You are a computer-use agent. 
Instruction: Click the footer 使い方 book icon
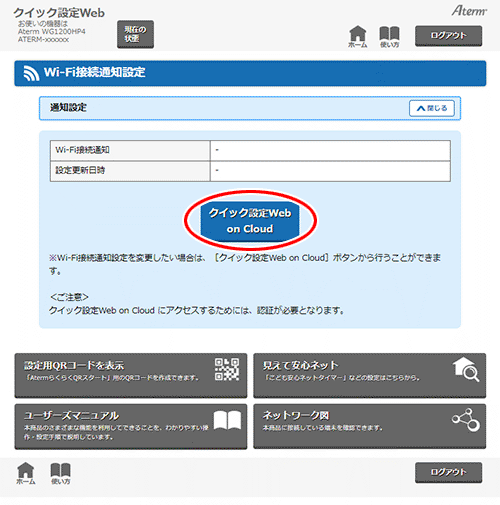pyautogui.click(x=60, y=473)
